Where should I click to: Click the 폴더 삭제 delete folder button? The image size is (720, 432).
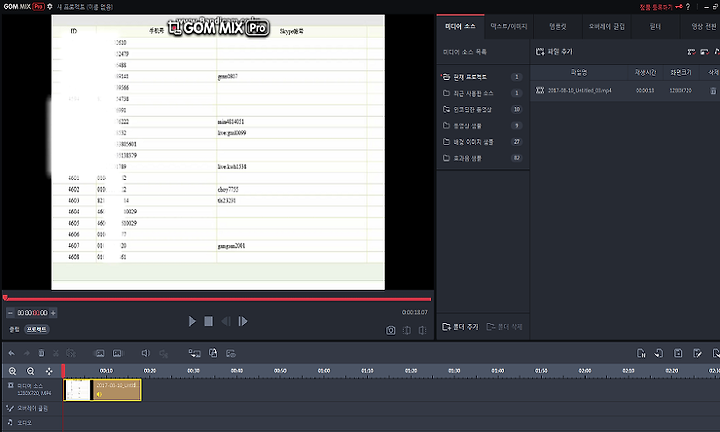click(504, 327)
